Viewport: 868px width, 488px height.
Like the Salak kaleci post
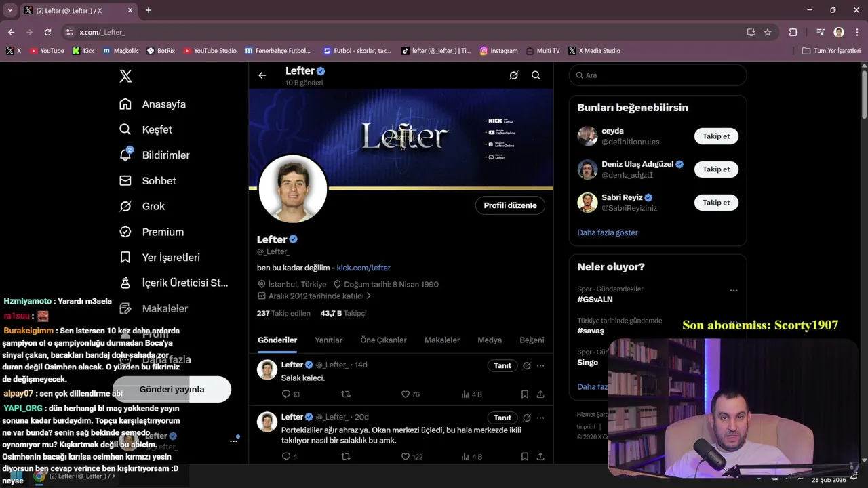coord(410,394)
